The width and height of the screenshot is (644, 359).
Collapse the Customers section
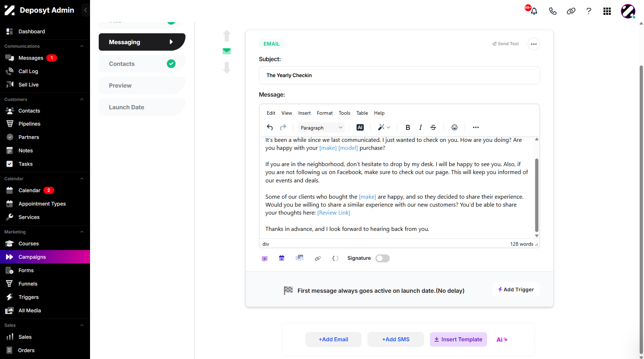(82, 100)
